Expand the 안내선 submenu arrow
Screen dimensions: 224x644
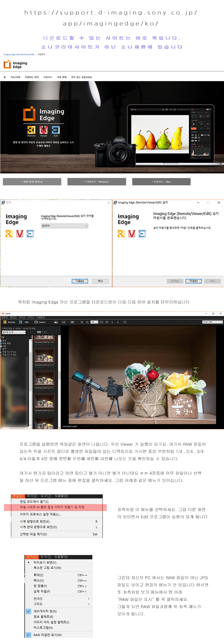point(89,599)
